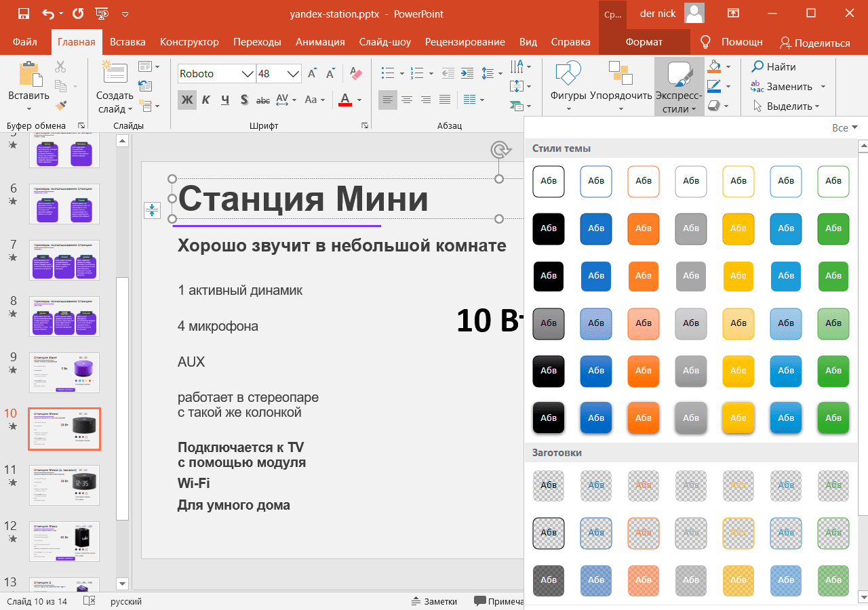The height and width of the screenshot is (610, 868).
Task: Expand the Все filter dropdown in styles gallery
Action: 845,127
